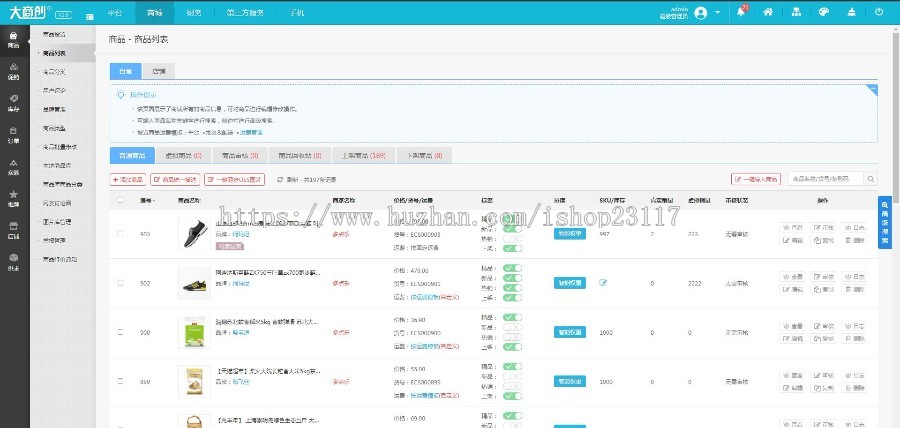Open the 财务 top menu
900x428 pixels.
click(194, 13)
